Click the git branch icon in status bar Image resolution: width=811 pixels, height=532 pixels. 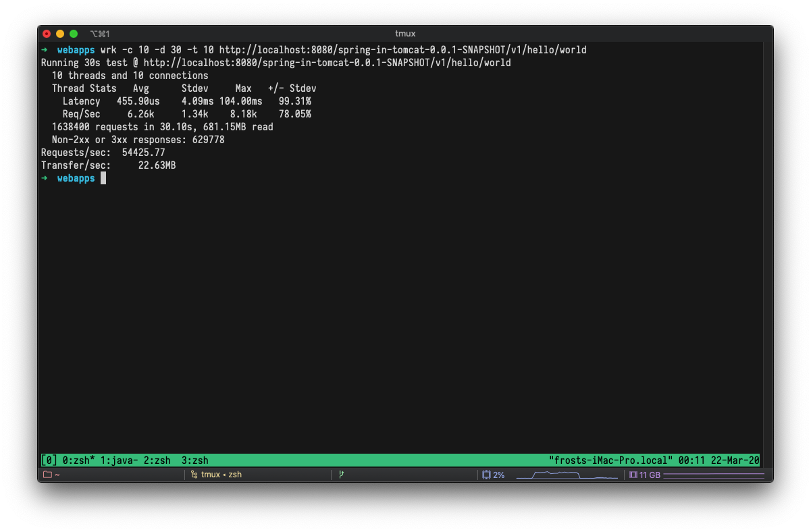pos(341,475)
